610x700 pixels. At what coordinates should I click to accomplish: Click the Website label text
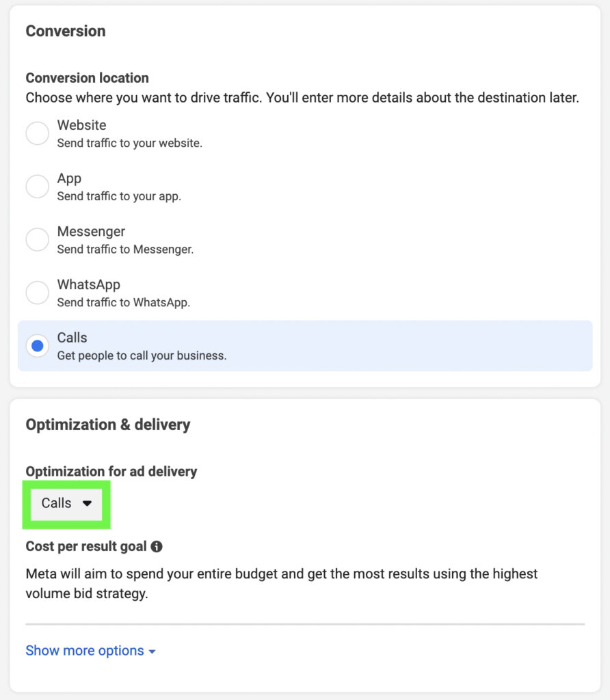[81, 125]
